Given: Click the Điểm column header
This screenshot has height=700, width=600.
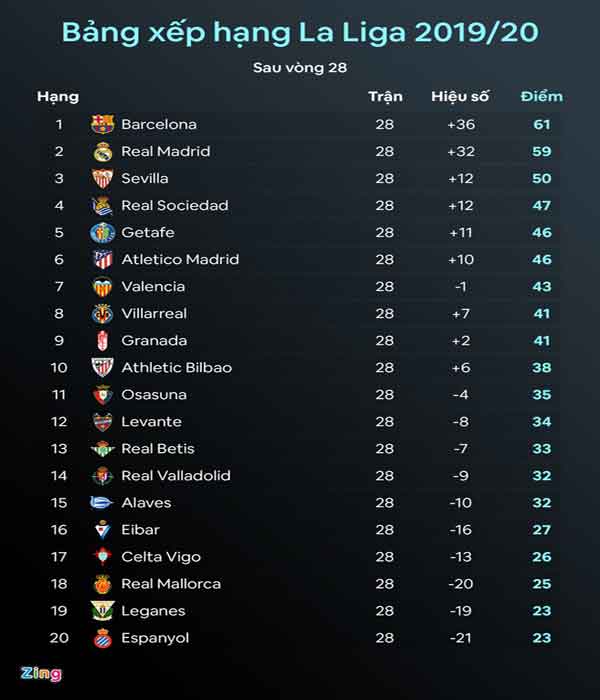Looking at the screenshot, I should pyautogui.click(x=541, y=97).
